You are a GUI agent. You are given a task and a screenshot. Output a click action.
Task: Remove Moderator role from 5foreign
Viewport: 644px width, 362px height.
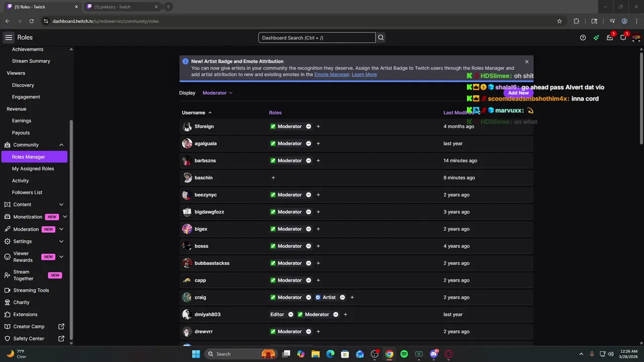click(x=308, y=127)
